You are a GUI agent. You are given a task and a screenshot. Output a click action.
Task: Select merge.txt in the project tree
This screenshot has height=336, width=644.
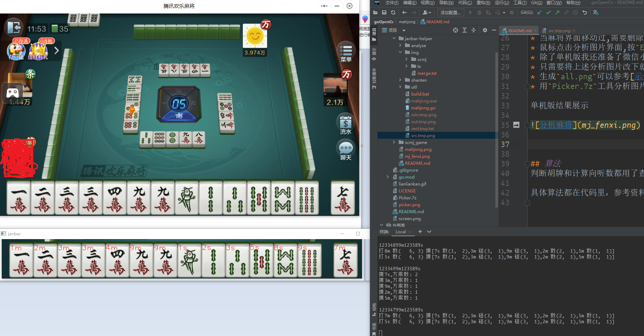[x=427, y=73]
